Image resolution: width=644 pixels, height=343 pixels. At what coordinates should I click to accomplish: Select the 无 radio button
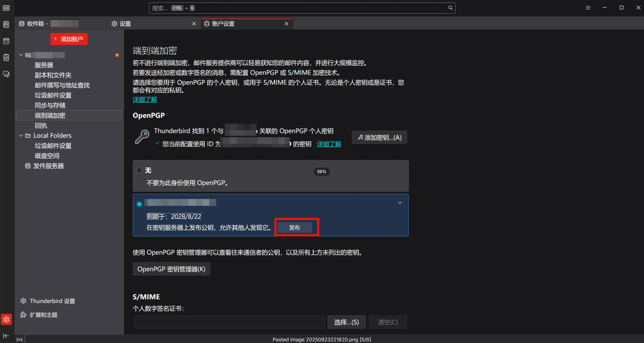(x=139, y=170)
